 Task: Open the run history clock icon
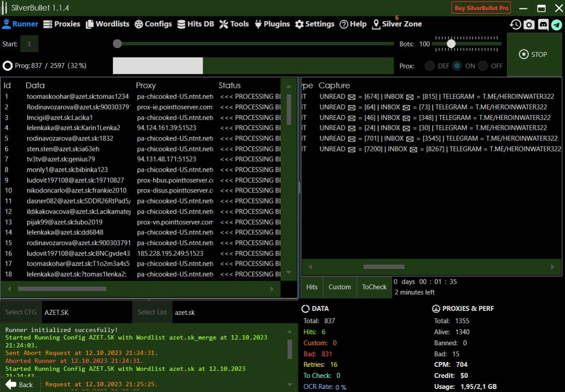[515, 25]
